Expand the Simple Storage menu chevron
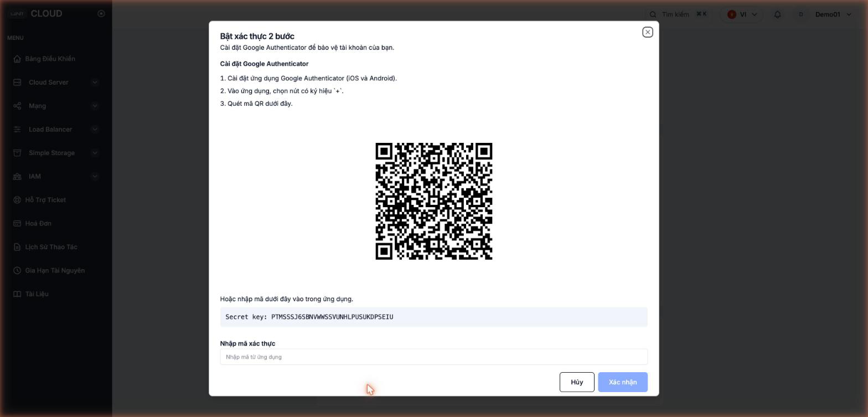868x417 pixels. click(95, 153)
